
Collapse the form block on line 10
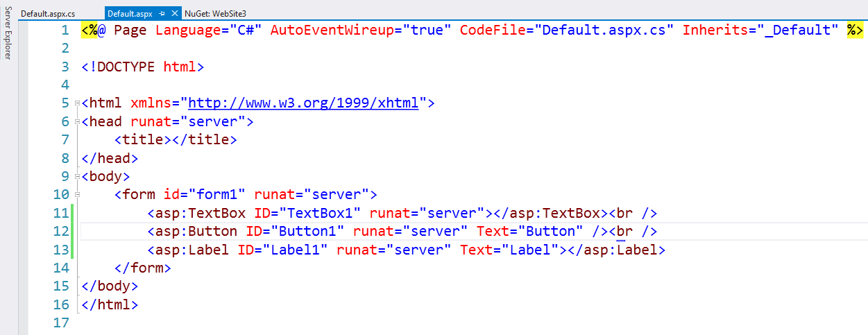[x=76, y=195]
